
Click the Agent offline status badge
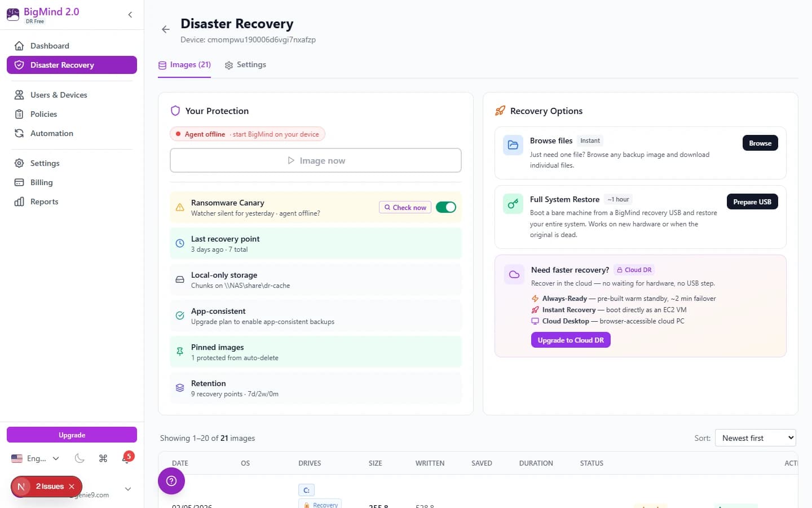[248, 134]
